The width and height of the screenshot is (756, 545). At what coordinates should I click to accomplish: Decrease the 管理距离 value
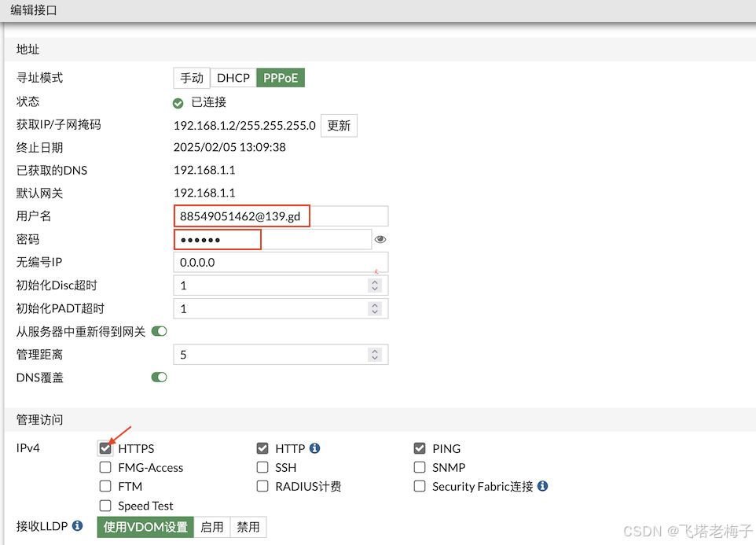pyautogui.click(x=375, y=358)
